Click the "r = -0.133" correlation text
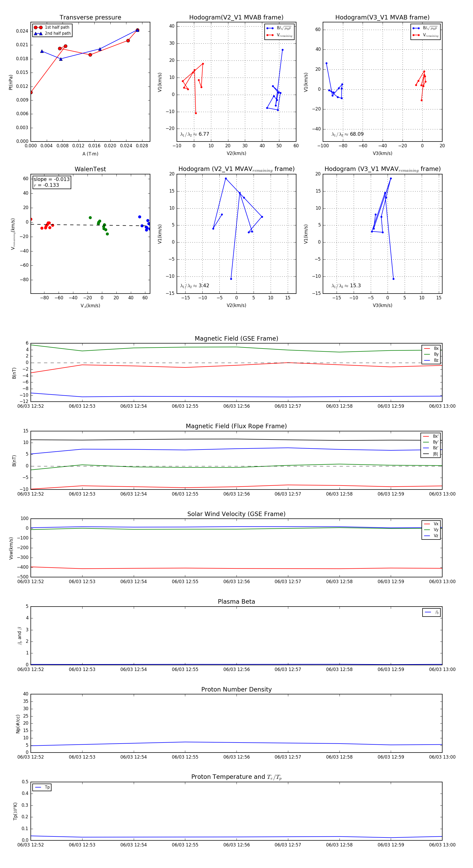Screen dimensions: 473x868 (47, 185)
